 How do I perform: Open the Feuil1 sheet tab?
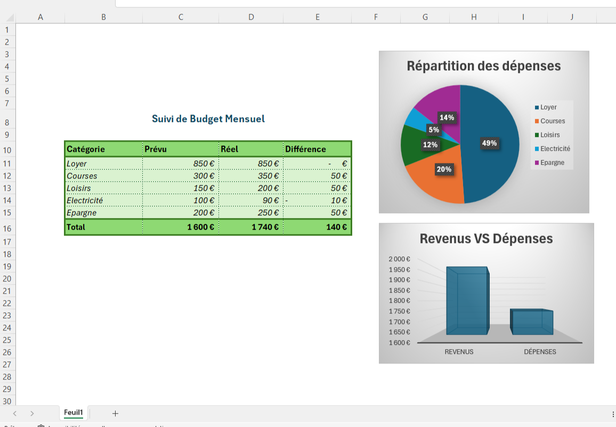[x=73, y=413]
